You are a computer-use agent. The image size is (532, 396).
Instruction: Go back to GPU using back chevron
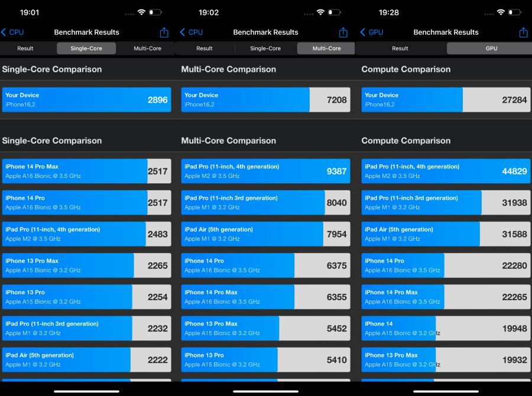coord(371,33)
